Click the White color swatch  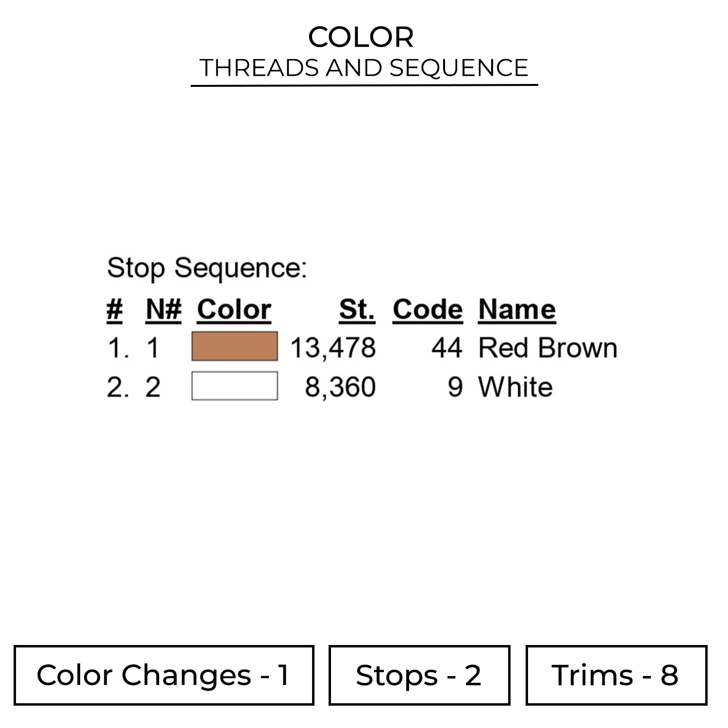pyautogui.click(x=234, y=386)
